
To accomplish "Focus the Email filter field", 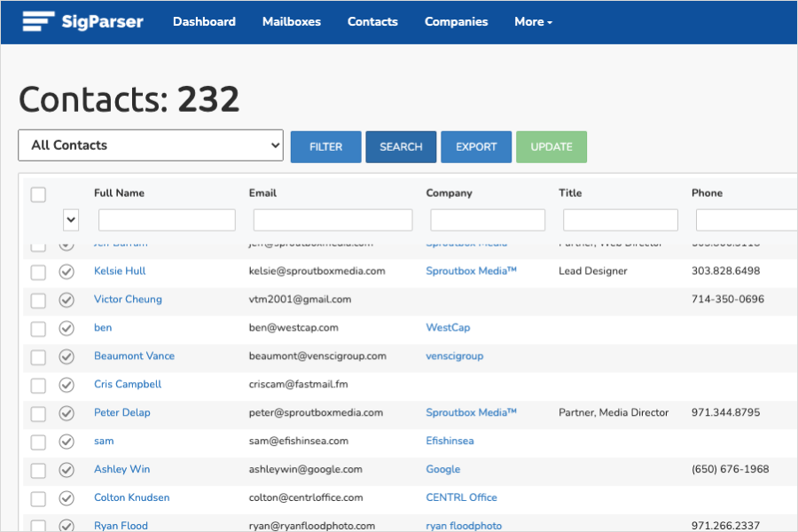I will 332,220.
